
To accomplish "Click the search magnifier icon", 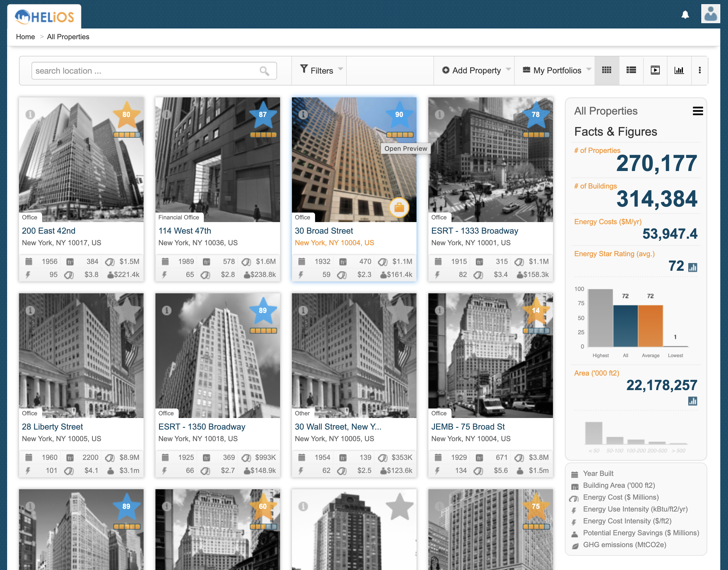I will (x=264, y=71).
